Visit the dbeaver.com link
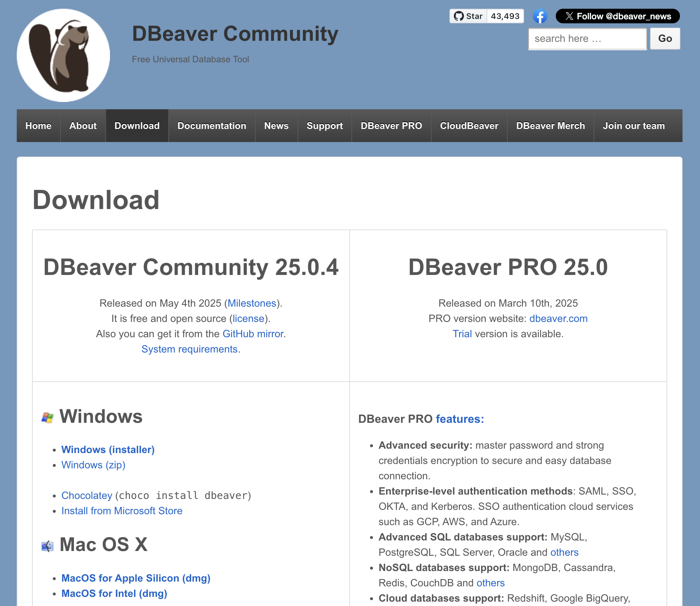This screenshot has height=606, width=700. [x=559, y=319]
